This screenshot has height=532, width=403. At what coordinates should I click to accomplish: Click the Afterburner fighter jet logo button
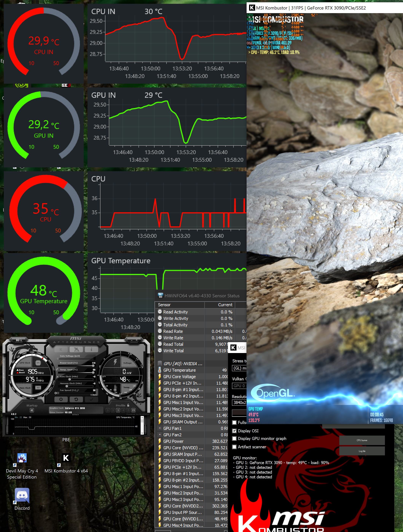tap(76, 349)
